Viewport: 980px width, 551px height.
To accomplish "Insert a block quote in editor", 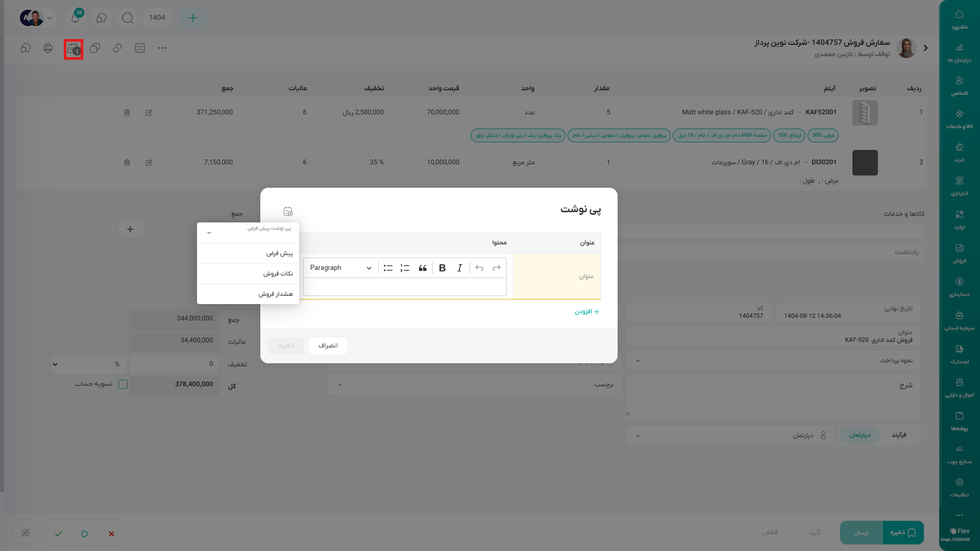I will click(x=423, y=268).
